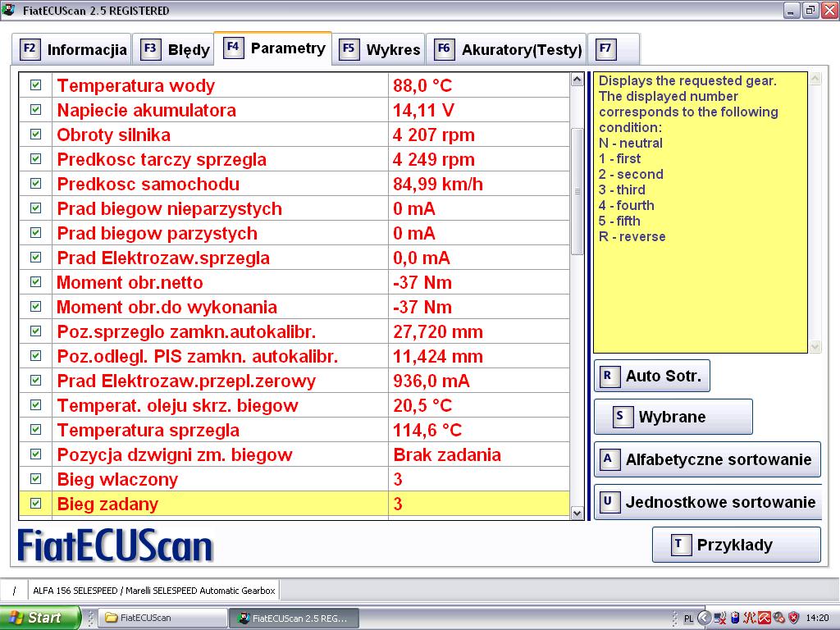Switch to F6 Akuratory(Testy) tab
Image resolution: width=840 pixels, height=630 pixels.
pos(506,49)
